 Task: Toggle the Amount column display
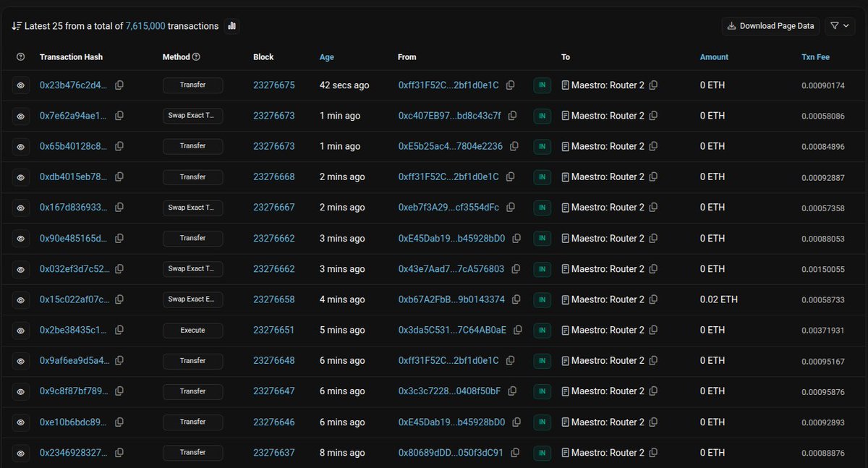coord(714,56)
